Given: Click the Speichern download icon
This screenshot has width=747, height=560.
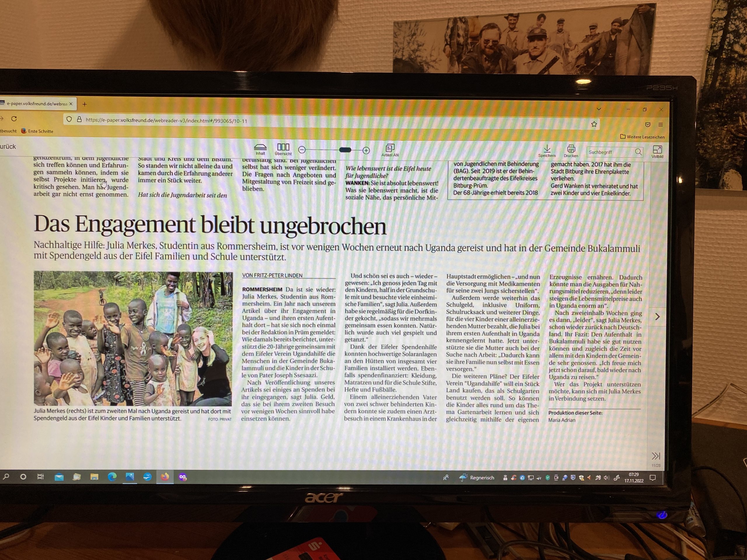Looking at the screenshot, I should [x=547, y=149].
